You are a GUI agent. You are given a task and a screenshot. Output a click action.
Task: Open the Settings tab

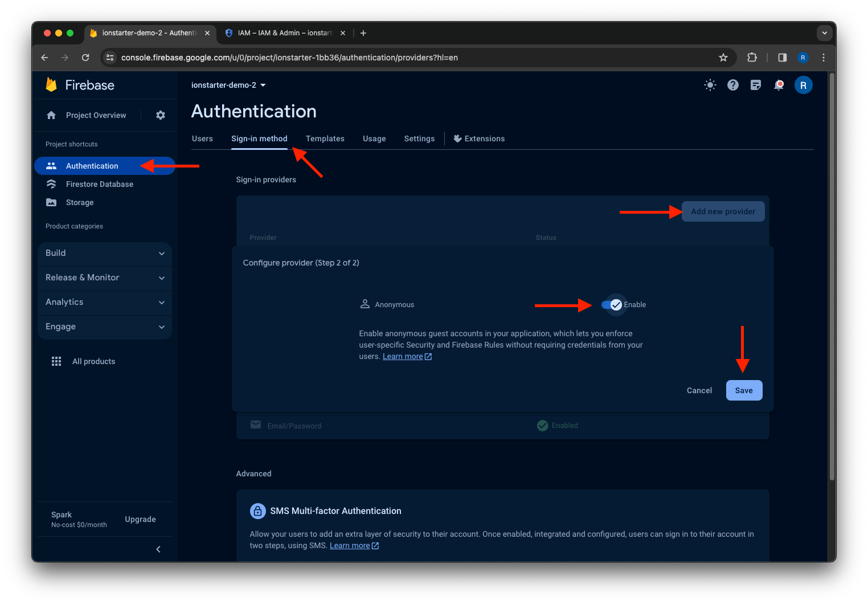[x=419, y=138]
